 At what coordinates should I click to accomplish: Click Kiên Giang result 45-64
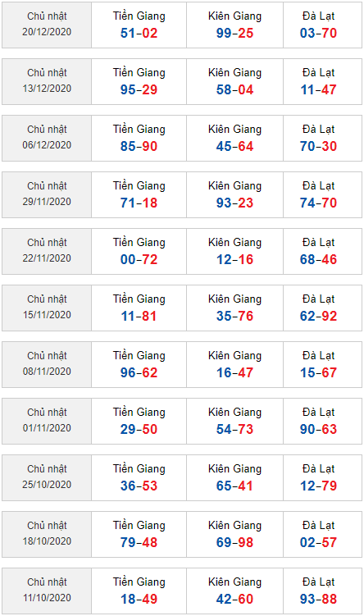(234, 146)
